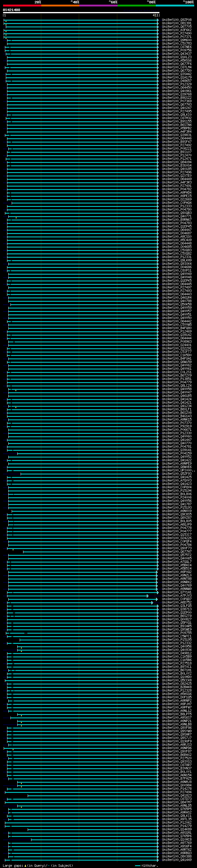Select hit UniRef100_Q40769
The image size is (197, 868).
176,585
